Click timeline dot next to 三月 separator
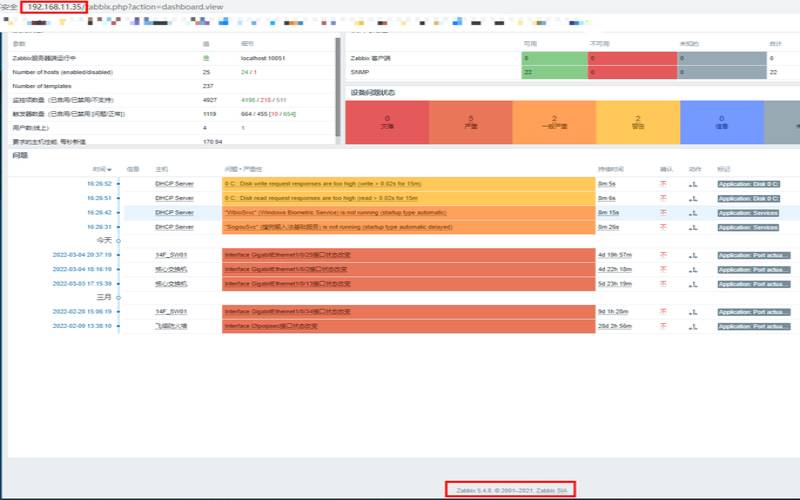 tap(119, 298)
